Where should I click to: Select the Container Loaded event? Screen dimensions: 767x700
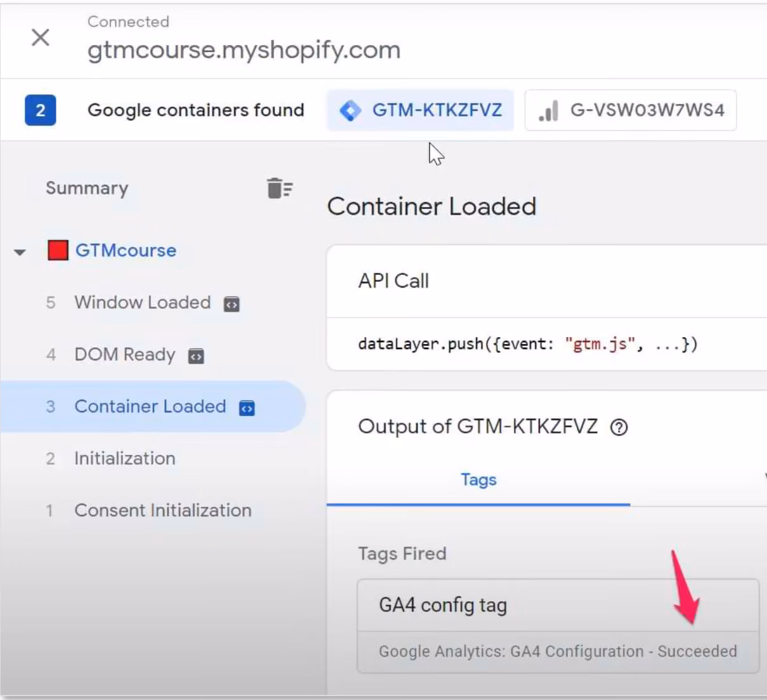152,407
